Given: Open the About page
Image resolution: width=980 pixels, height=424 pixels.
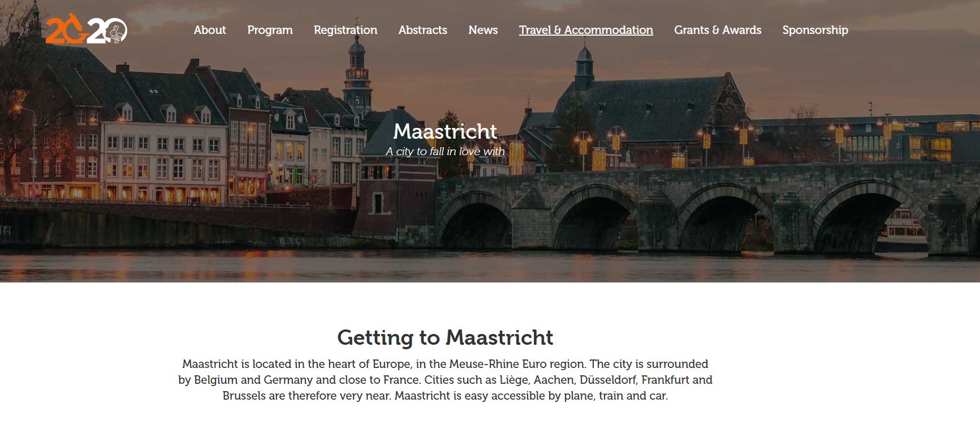Looking at the screenshot, I should tap(210, 30).
